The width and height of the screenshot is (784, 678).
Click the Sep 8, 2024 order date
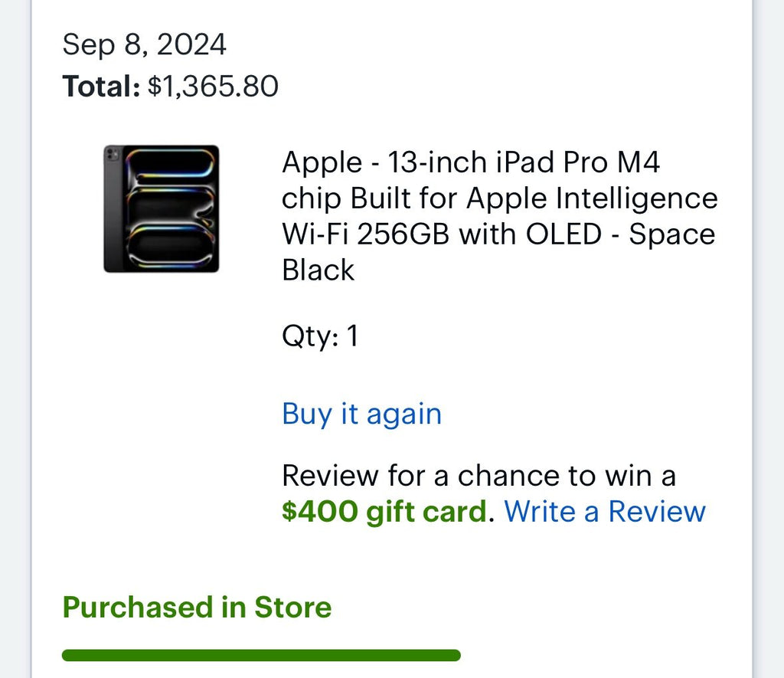point(144,44)
